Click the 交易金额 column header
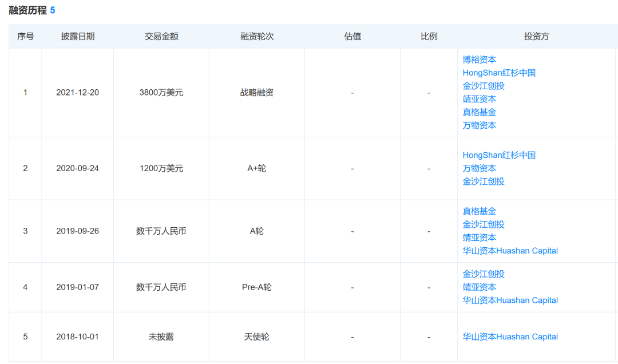Image resolution: width=618 pixels, height=364 pixels. tap(161, 36)
